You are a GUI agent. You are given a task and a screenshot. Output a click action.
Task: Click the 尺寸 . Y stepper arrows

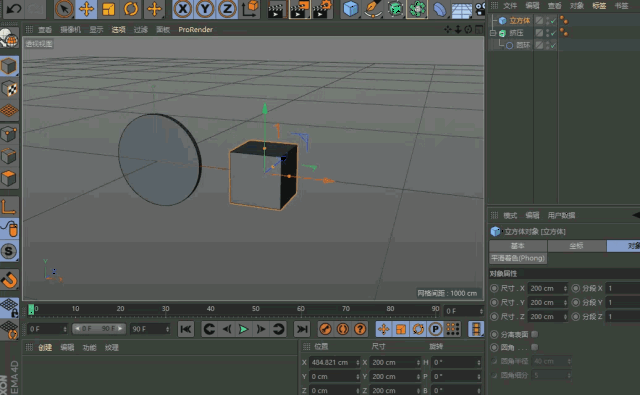565,302
